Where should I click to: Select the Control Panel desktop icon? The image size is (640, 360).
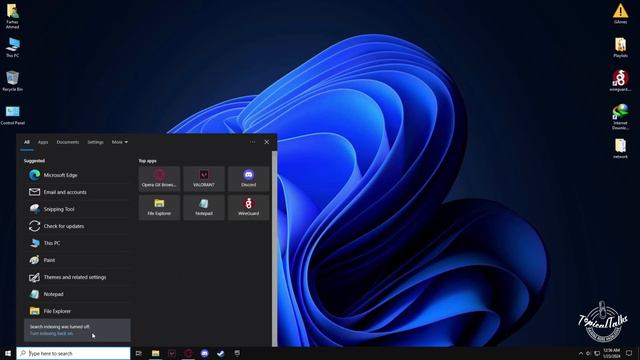(12, 115)
